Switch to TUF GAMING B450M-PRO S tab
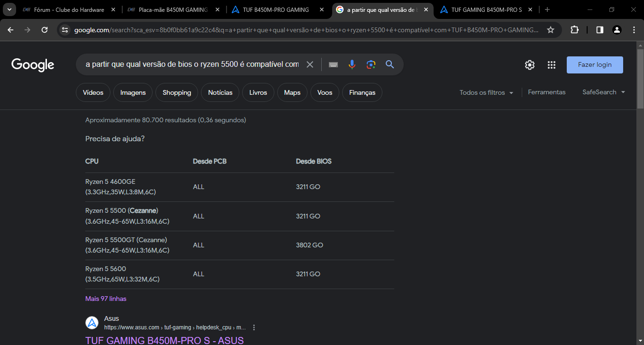 [x=487, y=9]
